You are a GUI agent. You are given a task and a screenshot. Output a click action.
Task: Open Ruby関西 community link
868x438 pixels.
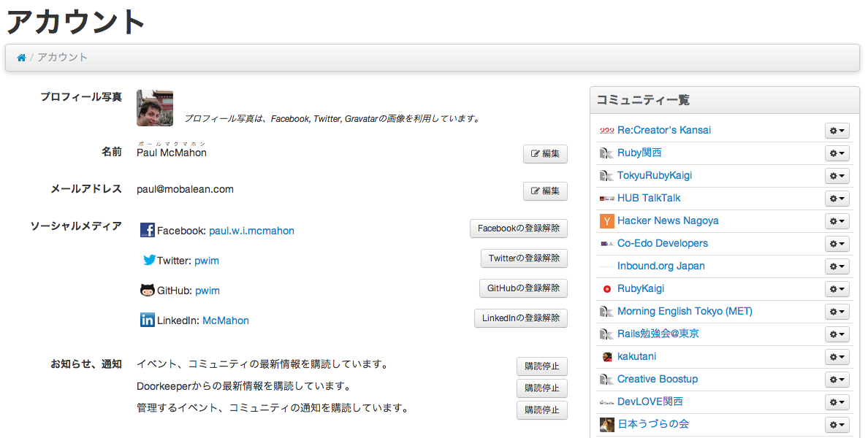(639, 153)
